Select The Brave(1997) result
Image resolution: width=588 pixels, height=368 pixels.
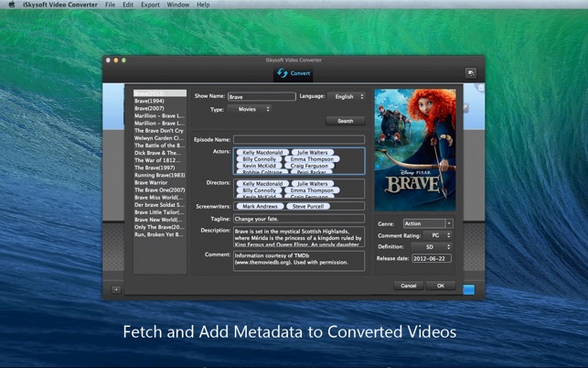point(160,168)
